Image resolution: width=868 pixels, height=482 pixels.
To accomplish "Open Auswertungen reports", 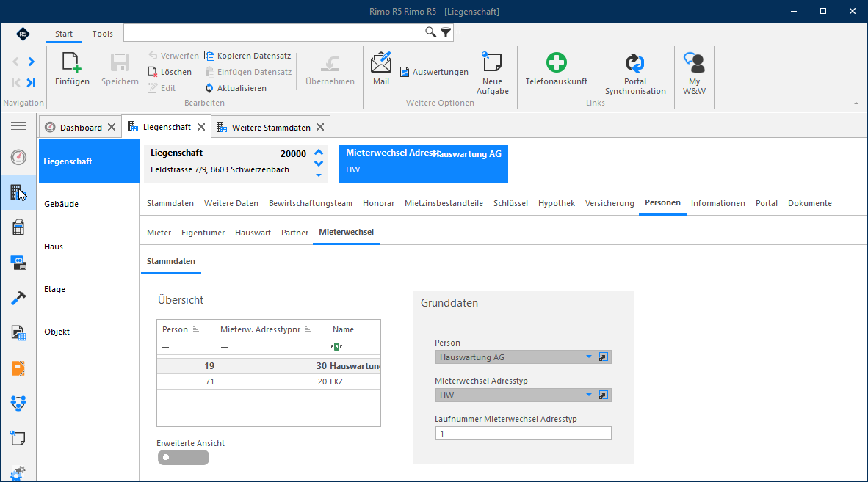I will [x=434, y=72].
